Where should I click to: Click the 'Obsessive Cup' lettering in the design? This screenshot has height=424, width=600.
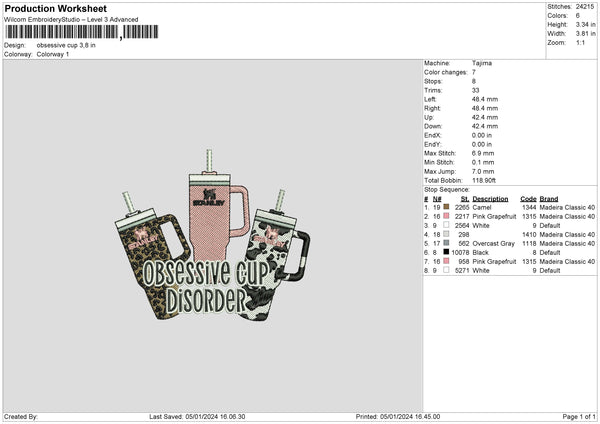(206, 273)
